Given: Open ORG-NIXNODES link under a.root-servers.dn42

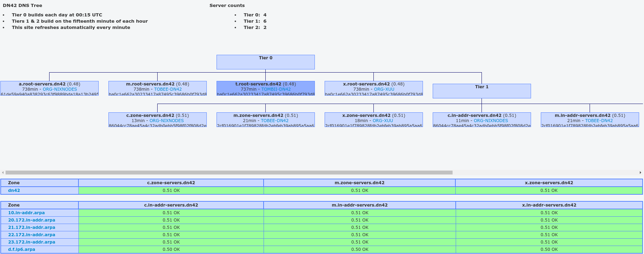Looking at the screenshot, I should (x=60, y=89).
